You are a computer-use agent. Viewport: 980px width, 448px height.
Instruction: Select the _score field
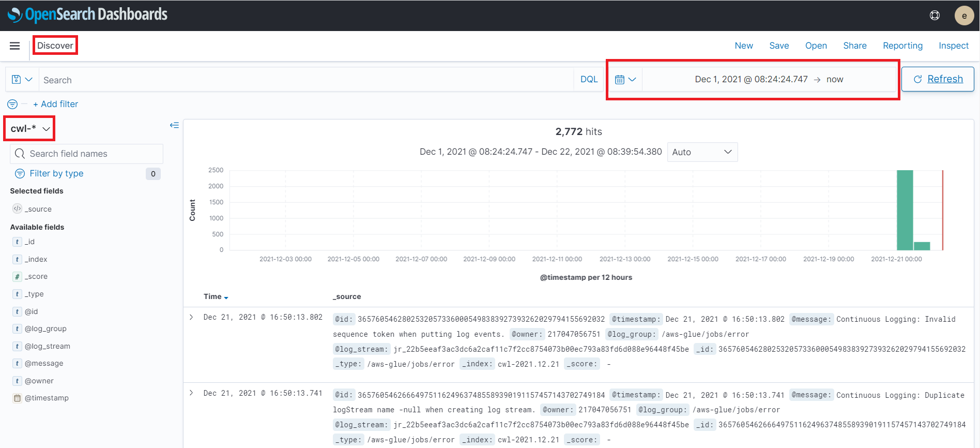coord(36,276)
